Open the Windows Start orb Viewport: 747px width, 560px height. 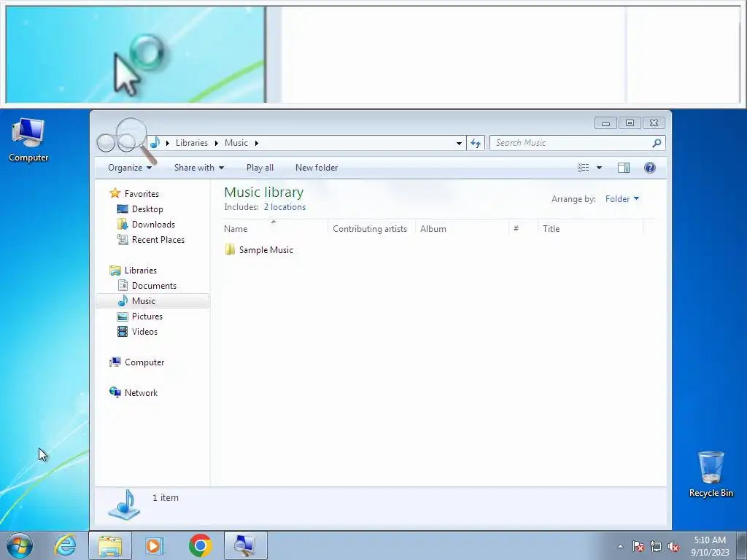click(x=20, y=545)
